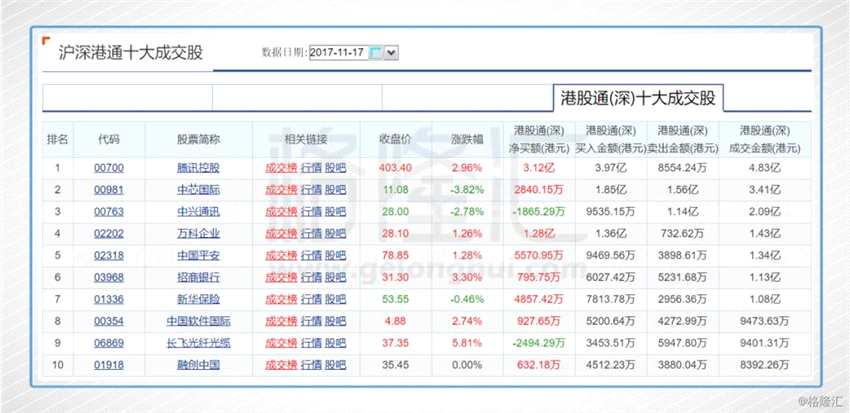Click turnover value 8392.26万 cell
Screen dimensions: 850x413
pyautogui.click(x=765, y=365)
